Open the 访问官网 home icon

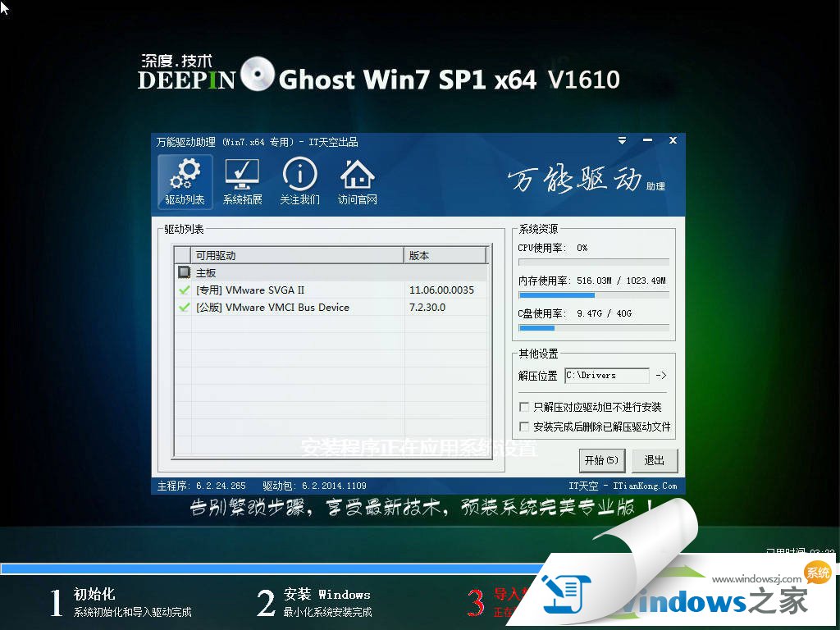[356, 180]
